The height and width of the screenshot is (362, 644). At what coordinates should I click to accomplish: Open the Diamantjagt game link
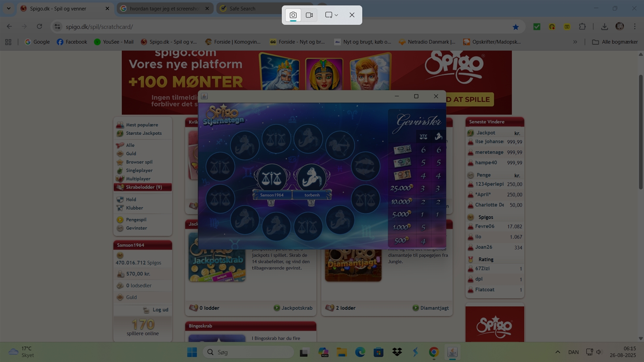pos(434,308)
